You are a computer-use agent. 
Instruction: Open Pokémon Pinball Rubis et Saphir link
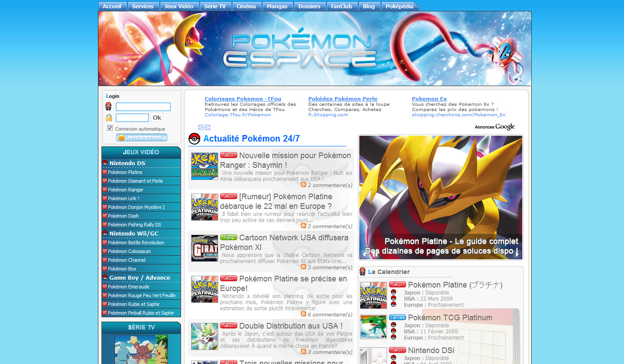tap(141, 313)
